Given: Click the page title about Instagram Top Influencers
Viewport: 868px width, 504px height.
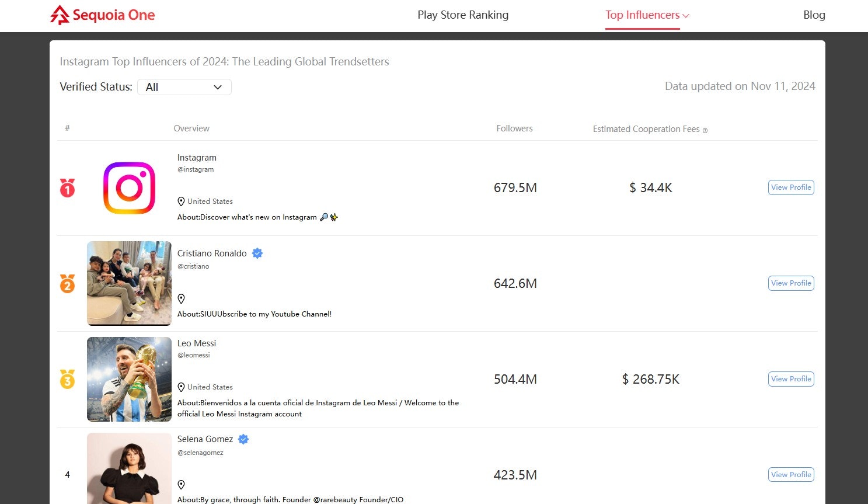Looking at the screenshot, I should [224, 62].
